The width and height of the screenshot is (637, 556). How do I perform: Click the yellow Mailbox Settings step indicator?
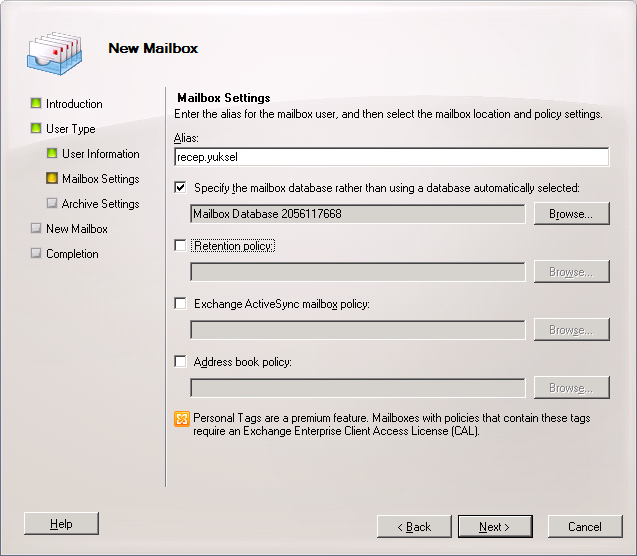[x=52, y=178]
